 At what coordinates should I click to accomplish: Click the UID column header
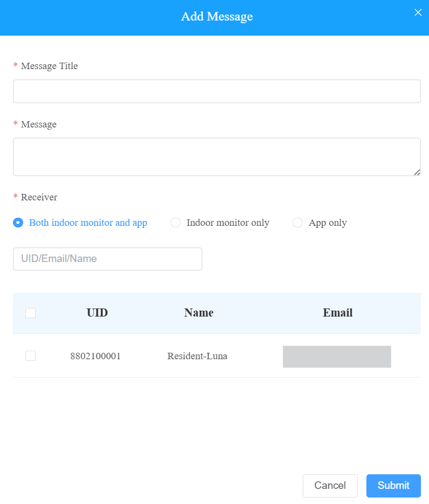pos(97,313)
